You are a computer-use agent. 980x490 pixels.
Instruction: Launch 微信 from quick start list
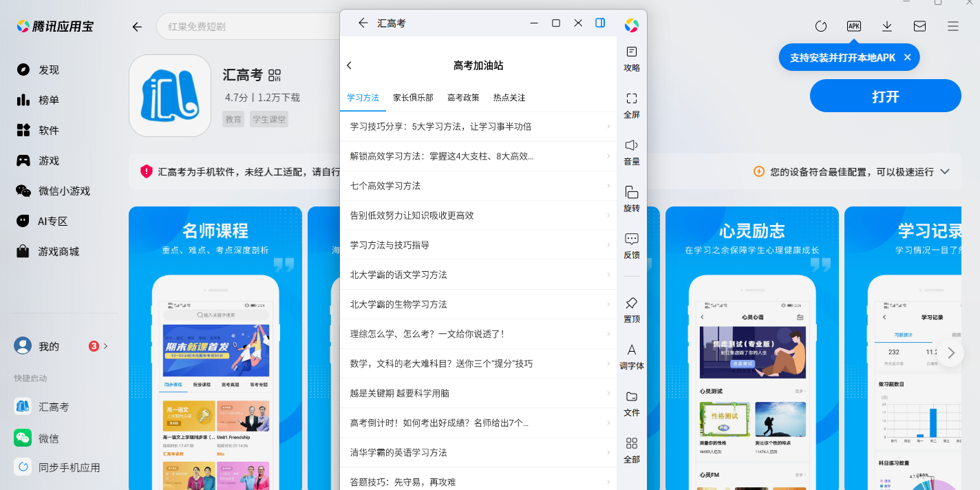pos(37,438)
